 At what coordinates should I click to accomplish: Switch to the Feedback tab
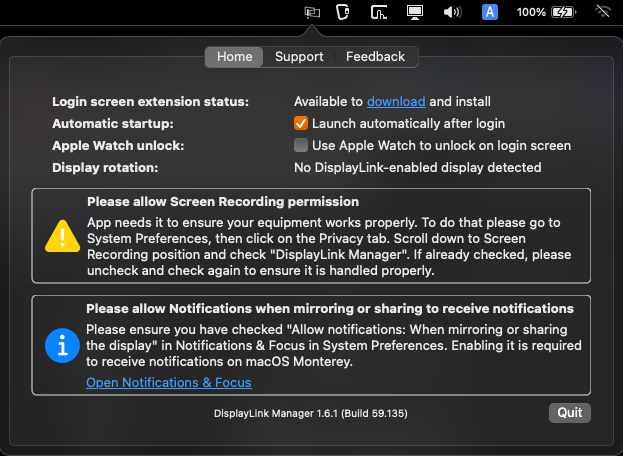tap(375, 57)
